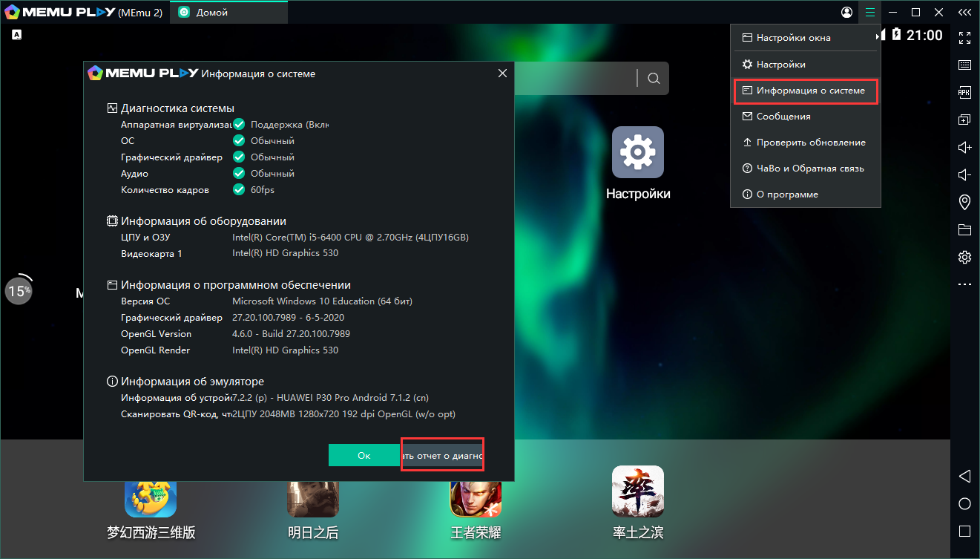Select Проверить обновление menu item
Image resolution: width=980 pixels, height=559 pixels.
click(806, 143)
